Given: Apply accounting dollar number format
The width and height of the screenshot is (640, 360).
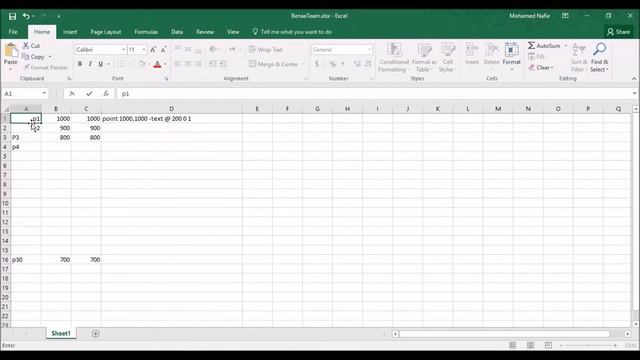Looking at the screenshot, I should coord(317,64).
